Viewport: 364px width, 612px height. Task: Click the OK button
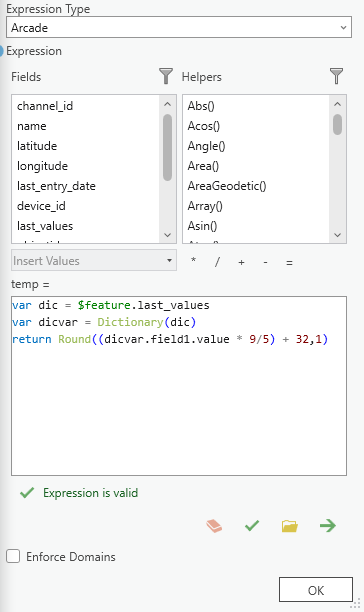click(316, 590)
